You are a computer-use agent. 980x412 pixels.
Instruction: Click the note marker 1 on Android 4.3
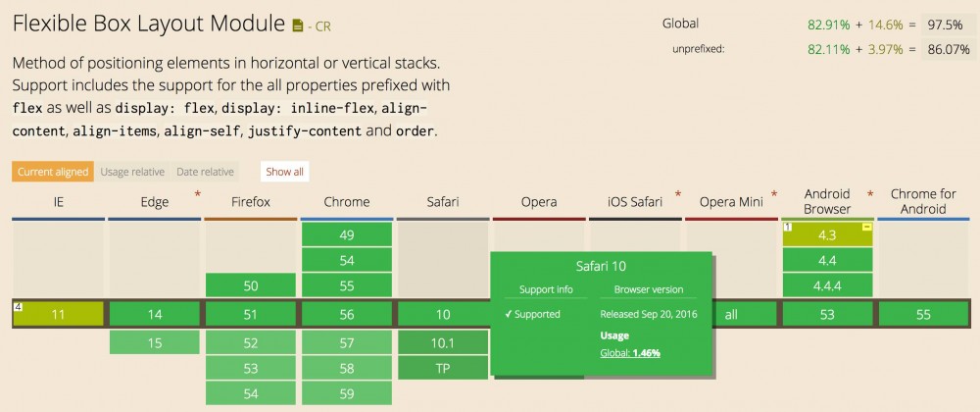787,227
